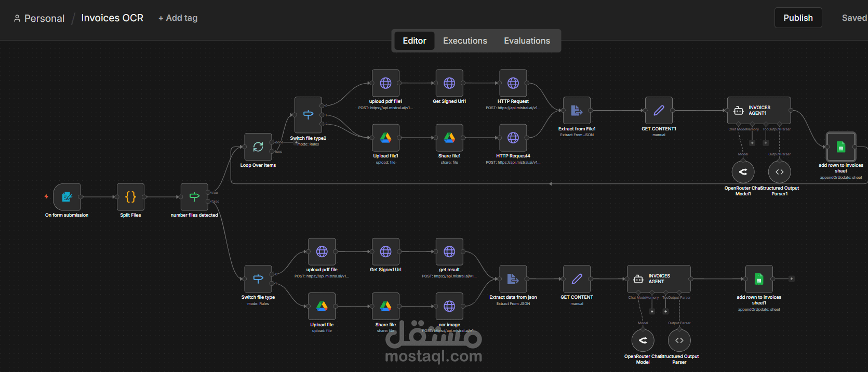Click the Add tag link
The height and width of the screenshot is (372, 868).
(x=178, y=18)
